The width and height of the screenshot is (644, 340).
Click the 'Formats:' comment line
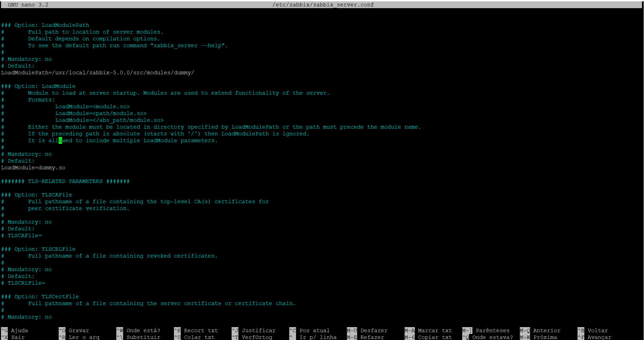tap(41, 100)
